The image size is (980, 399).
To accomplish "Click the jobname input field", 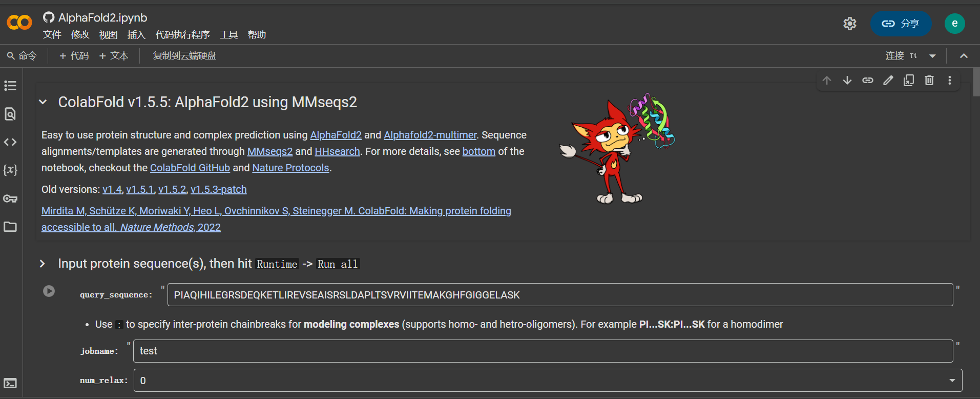I will pos(543,351).
